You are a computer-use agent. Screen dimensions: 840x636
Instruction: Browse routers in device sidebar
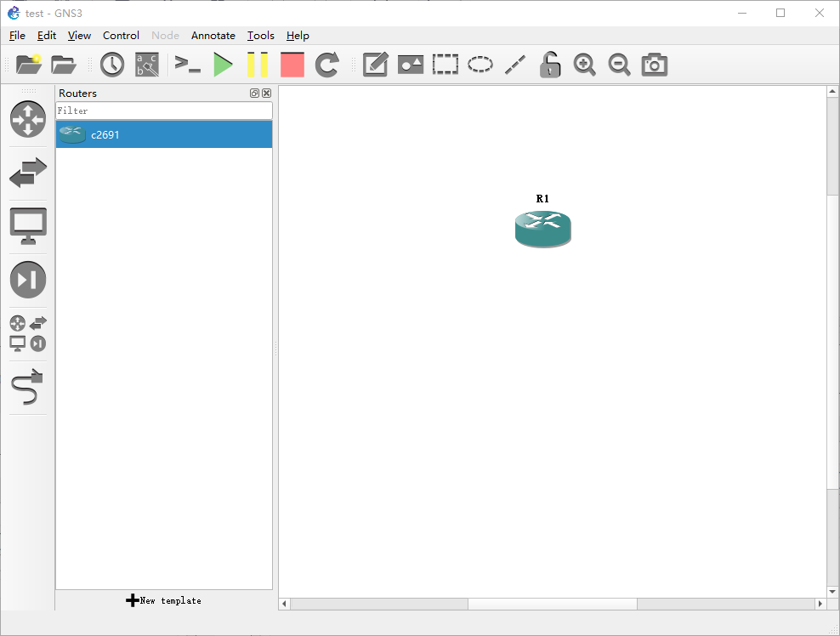(28, 119)
